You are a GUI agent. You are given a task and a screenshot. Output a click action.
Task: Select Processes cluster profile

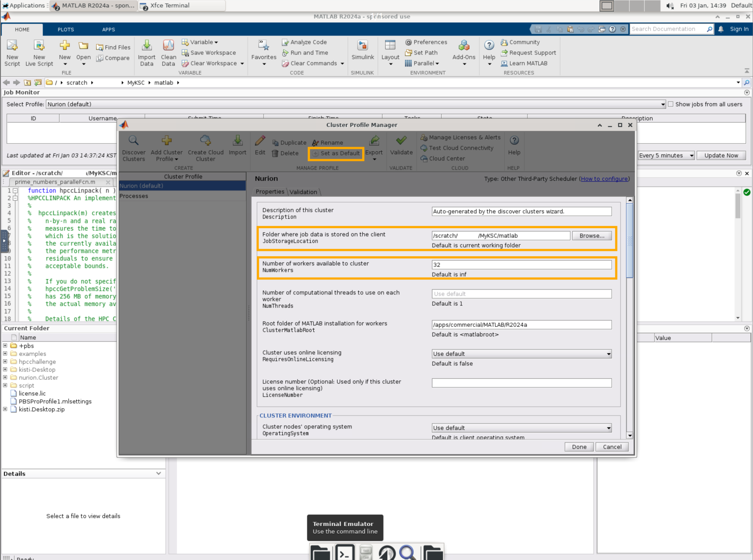[x=182, y=196]
